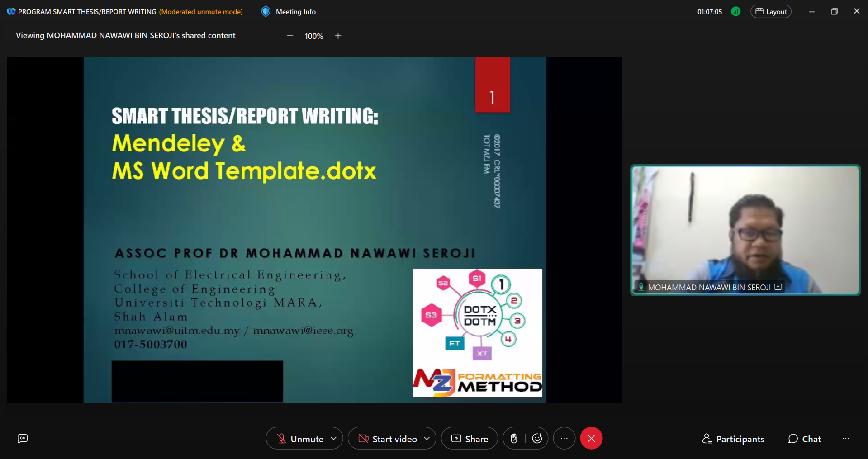The width and height of the screenshot is (868, 459).
Task: Leave the meeting with red X button
Action: (x=591, y=438)
